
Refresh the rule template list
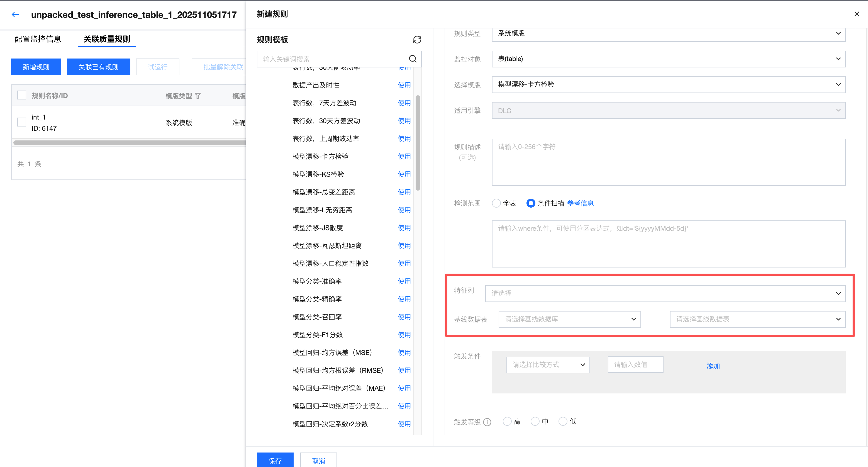pyautogui.click(x=417, y=40)
